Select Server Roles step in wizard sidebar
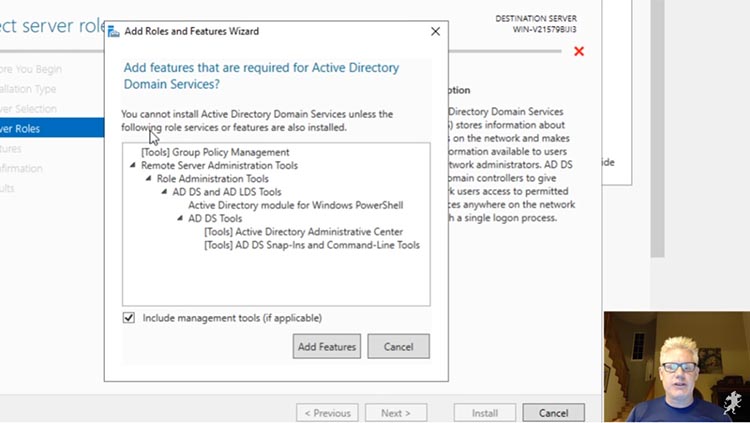The width and height of the screenshot is (750, 423). pyautogui.click(x=52, y=128)
